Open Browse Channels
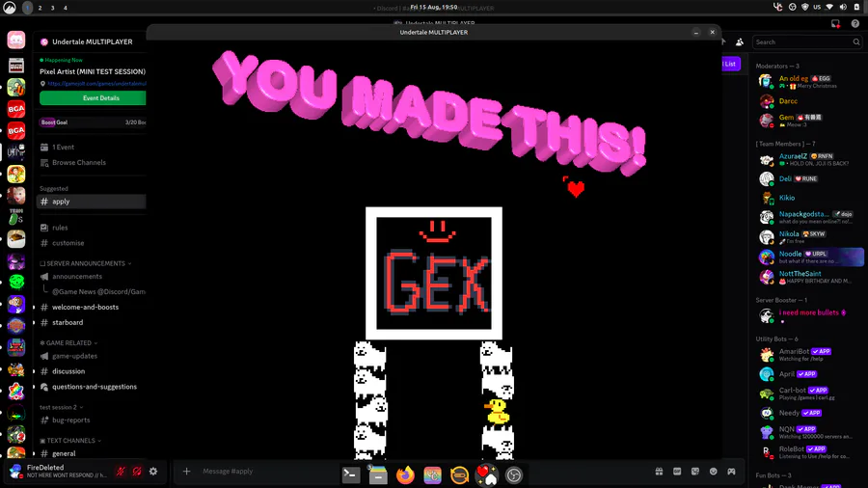 (79, 163)
